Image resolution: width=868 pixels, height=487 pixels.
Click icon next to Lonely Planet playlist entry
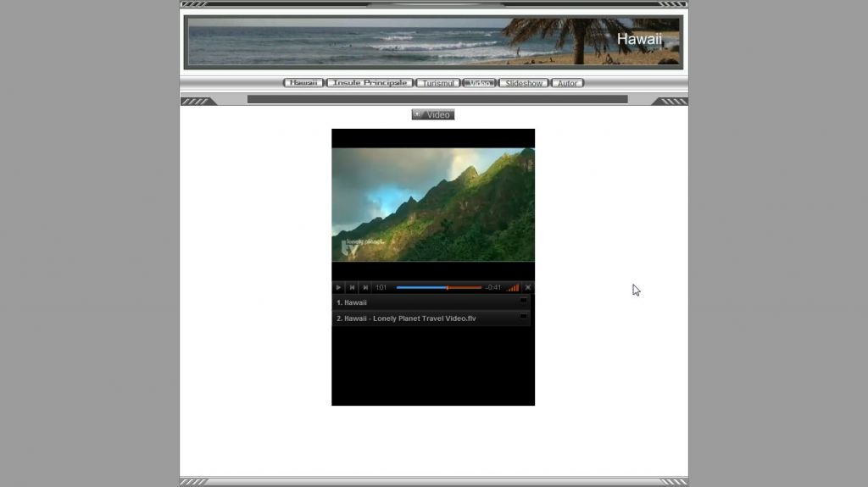[x=523, y=317]
